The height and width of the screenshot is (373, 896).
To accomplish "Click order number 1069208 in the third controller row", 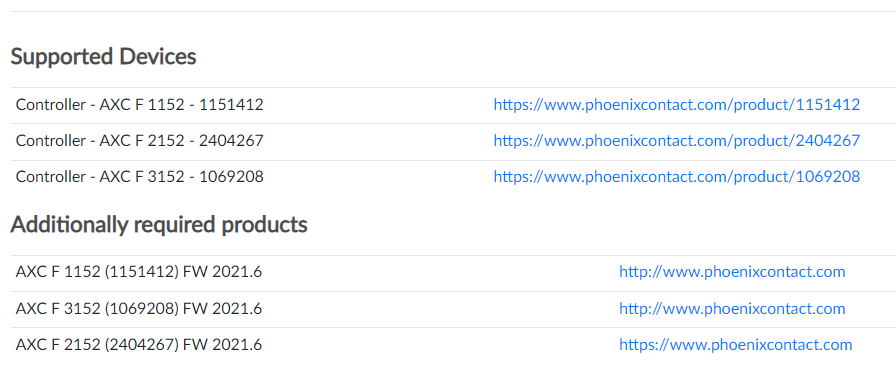I will click(231, 177).
